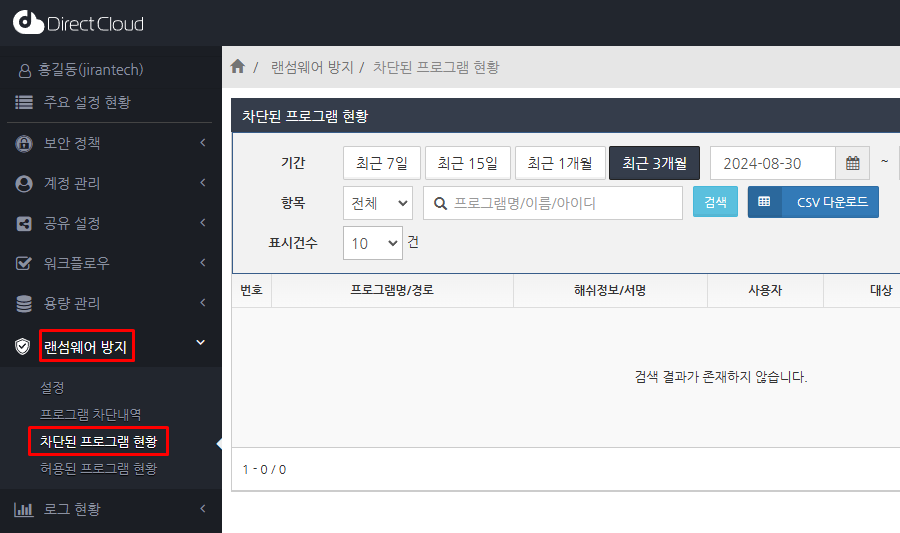Screen dimensions: 900x533
Task: Click the 계정 관리 user icon
Action: click(24, 183)
